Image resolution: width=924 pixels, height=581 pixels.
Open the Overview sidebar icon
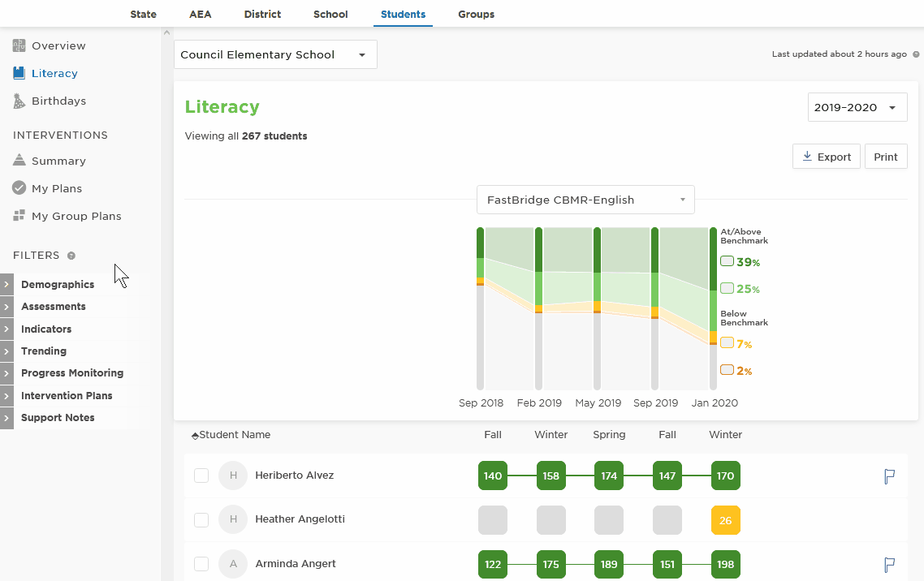19,45
